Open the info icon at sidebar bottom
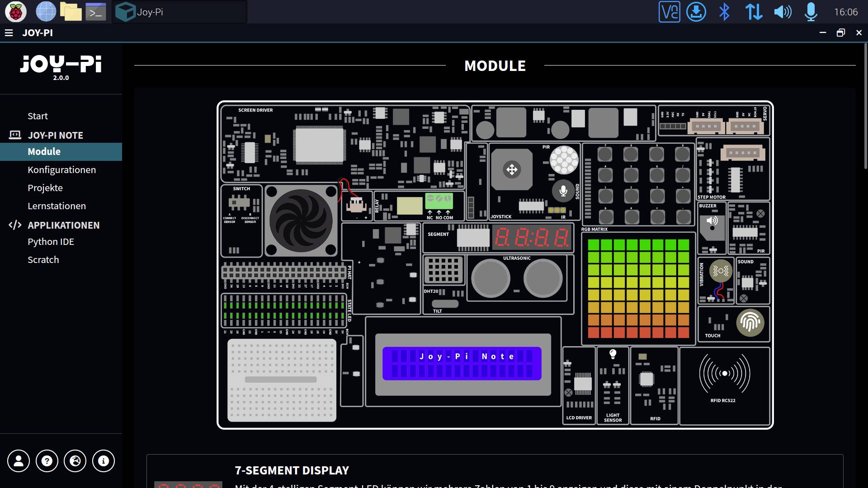868x488 pixels. 104,461
